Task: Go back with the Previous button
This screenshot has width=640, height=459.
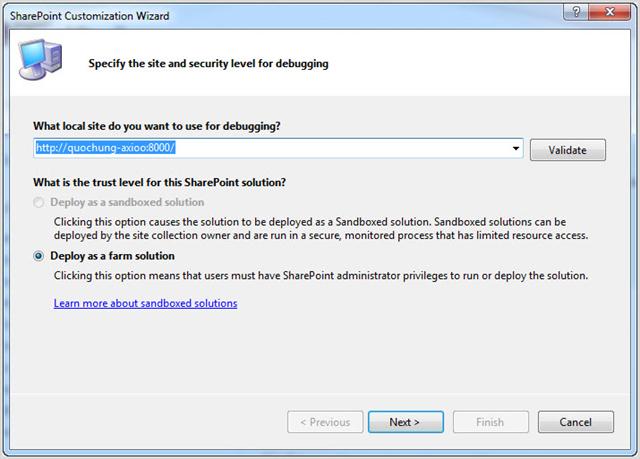Action: [x=325, y=422]
